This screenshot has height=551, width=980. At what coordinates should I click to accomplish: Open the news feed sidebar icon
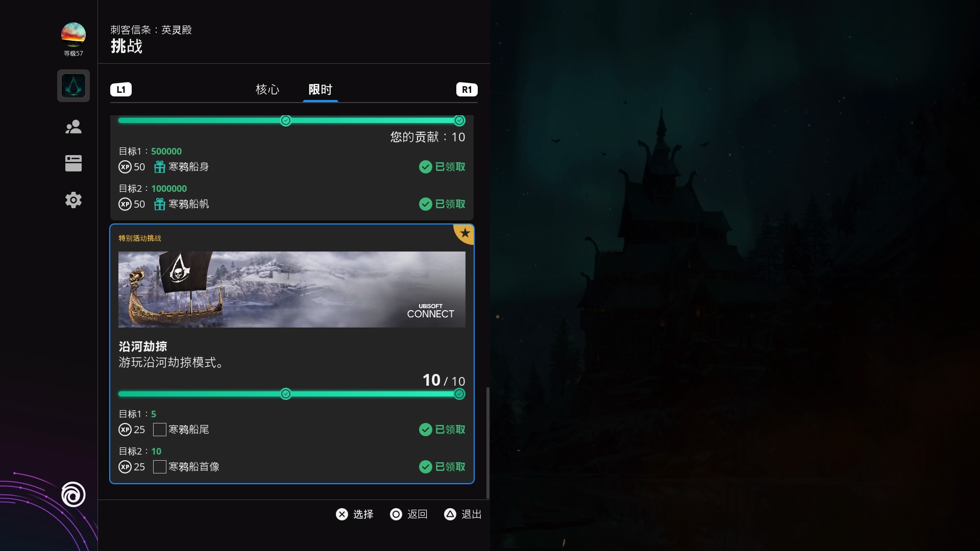tap(73, 163)
